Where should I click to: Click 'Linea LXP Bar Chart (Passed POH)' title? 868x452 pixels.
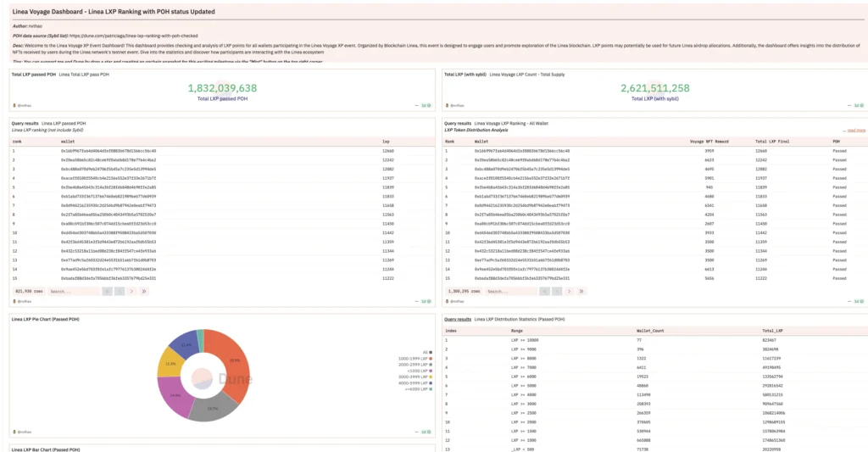click(x=46, y=449)
